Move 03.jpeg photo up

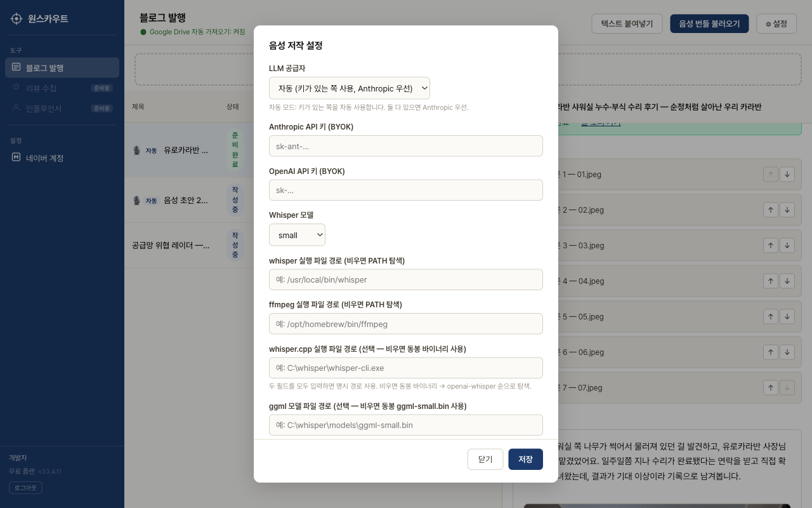pos(771,245)
